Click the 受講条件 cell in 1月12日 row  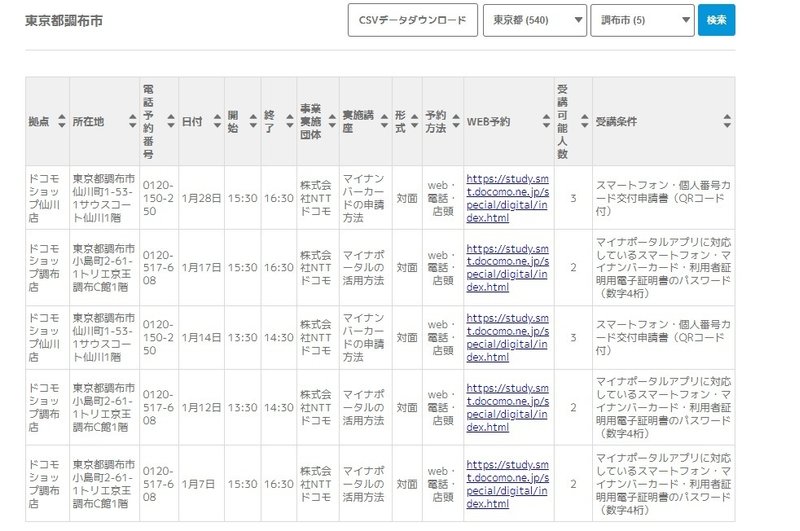tap(663, 408)
